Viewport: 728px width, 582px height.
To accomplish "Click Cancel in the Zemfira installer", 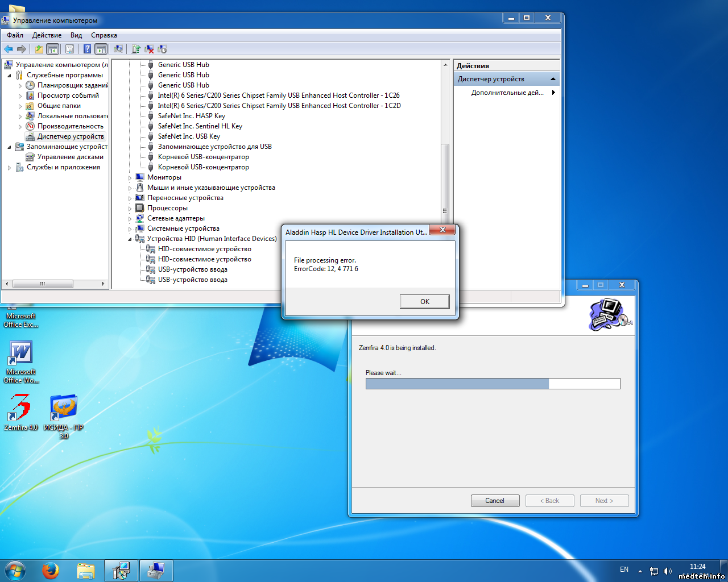I will [x=495, y=501].
